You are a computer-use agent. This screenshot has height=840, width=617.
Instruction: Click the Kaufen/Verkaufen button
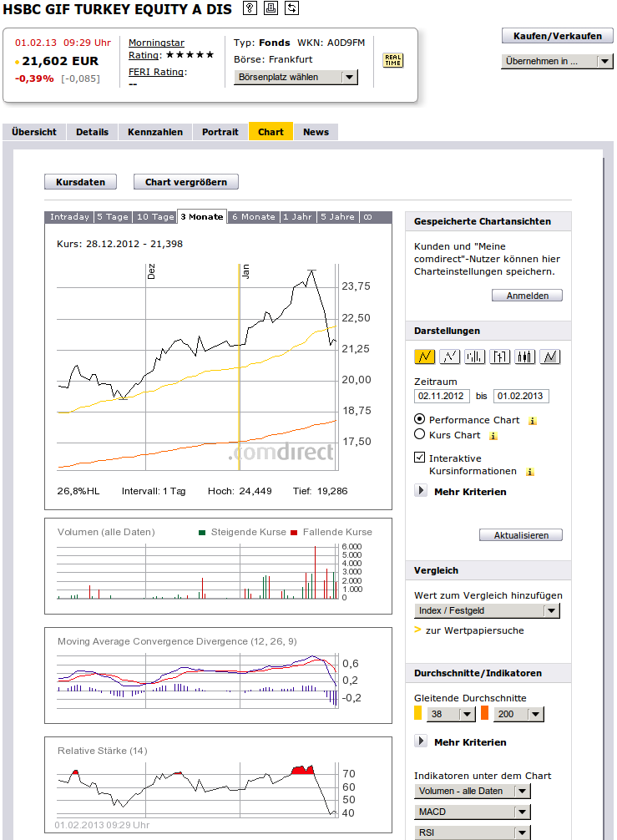(558, 36)
